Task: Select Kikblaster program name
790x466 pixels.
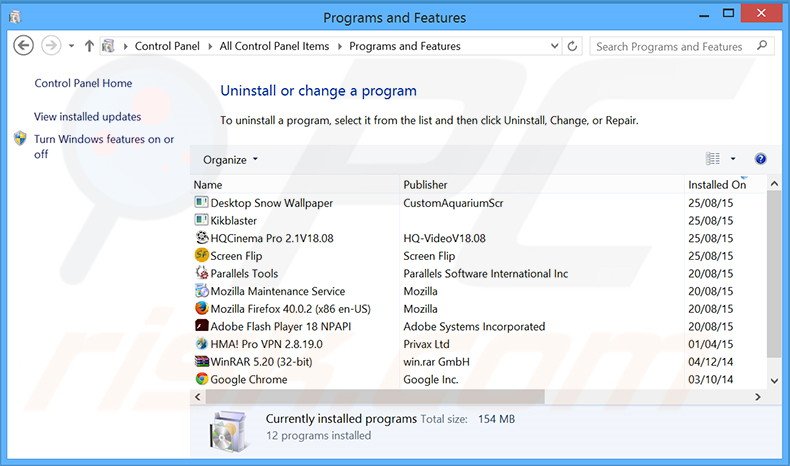Action: [x=233, y=221]
